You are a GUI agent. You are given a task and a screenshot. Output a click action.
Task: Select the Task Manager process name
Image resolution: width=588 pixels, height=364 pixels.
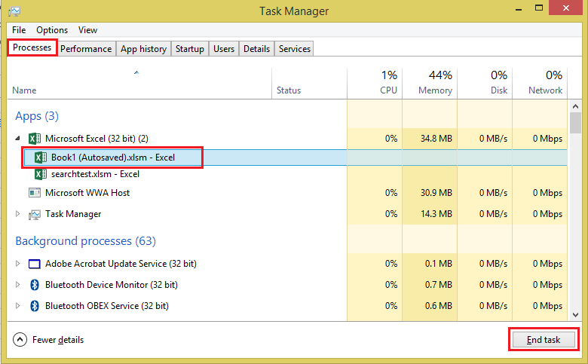pyautogui.click(x=73, y=214)
